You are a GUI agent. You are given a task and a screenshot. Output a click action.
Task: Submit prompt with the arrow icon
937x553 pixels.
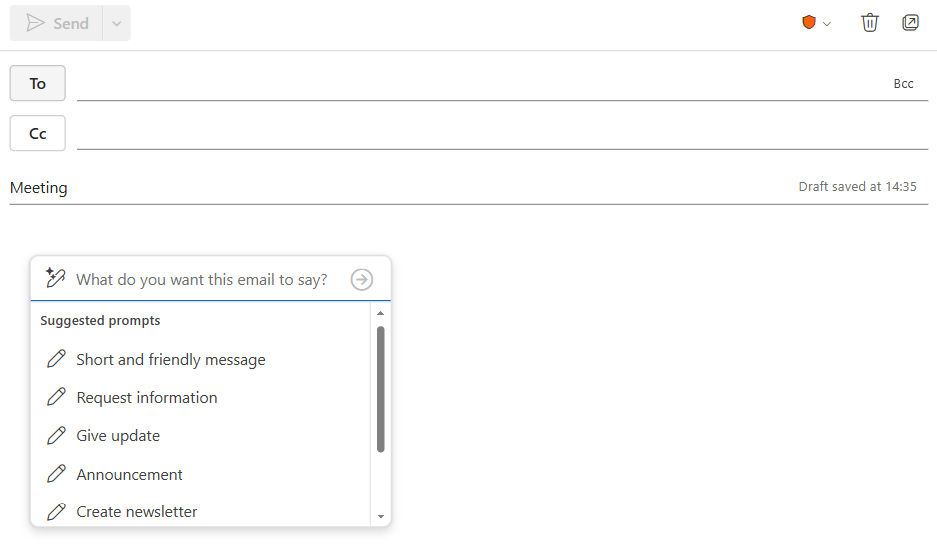click(x=362, y=280)
